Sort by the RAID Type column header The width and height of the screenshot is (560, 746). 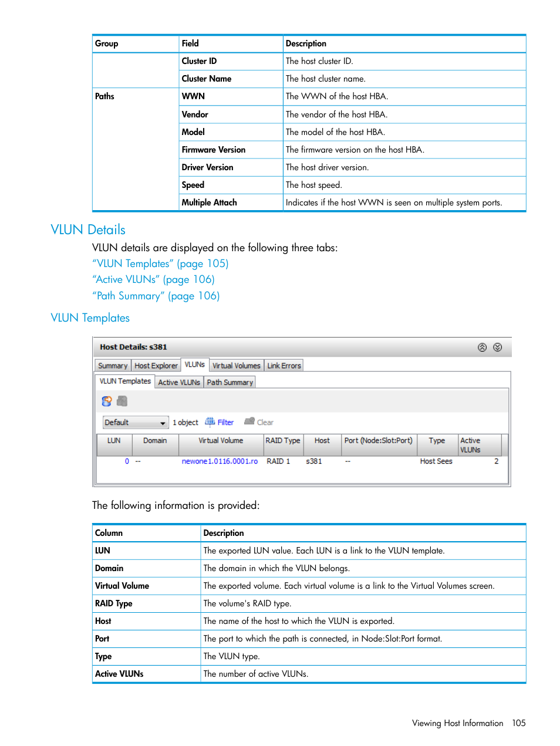tap(283, 445)
